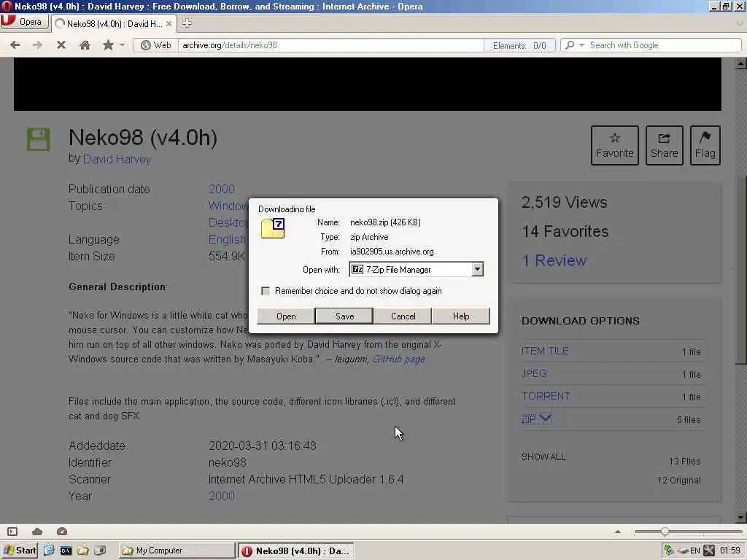Cancel the file download
The height and width of the screenshot is (560, 747).
[x=403, y=316]
